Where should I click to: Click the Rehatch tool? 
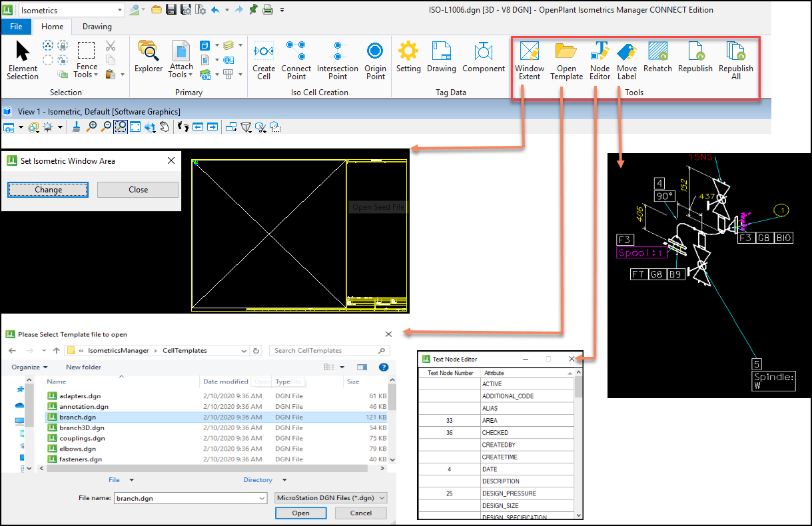click(657, 59)
